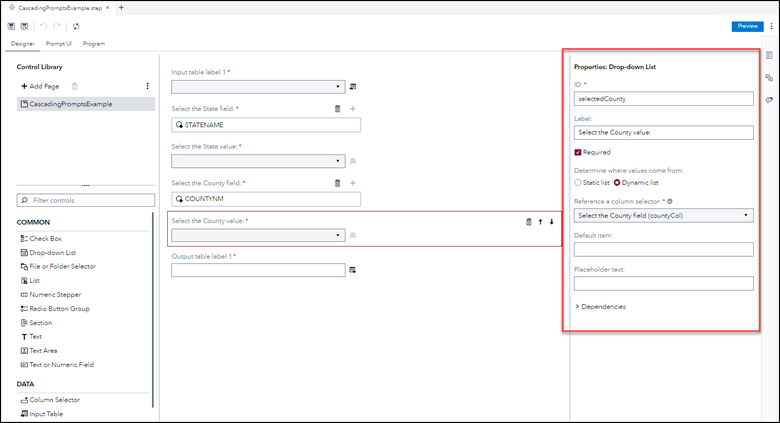This screenshot has height=423, width=780.
Task: Move the County value control down
Action: (x=552, y=222)
